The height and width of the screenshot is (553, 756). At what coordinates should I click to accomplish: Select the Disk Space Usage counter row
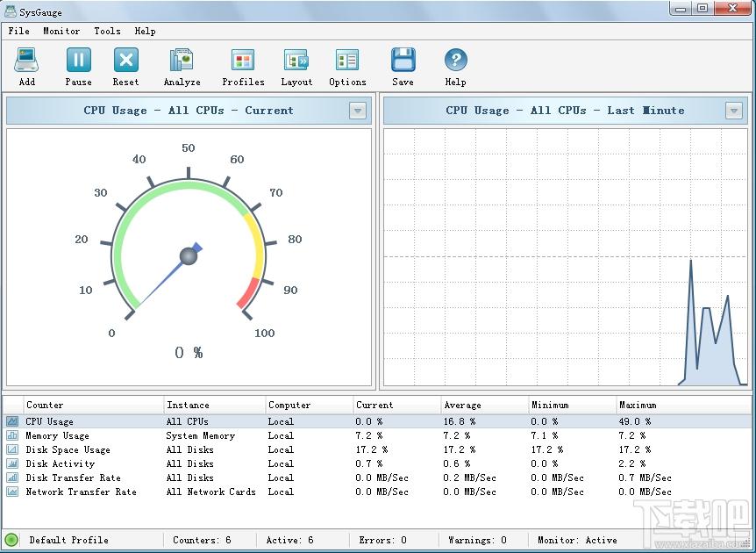pyautogui.click(x=378, y=449)
